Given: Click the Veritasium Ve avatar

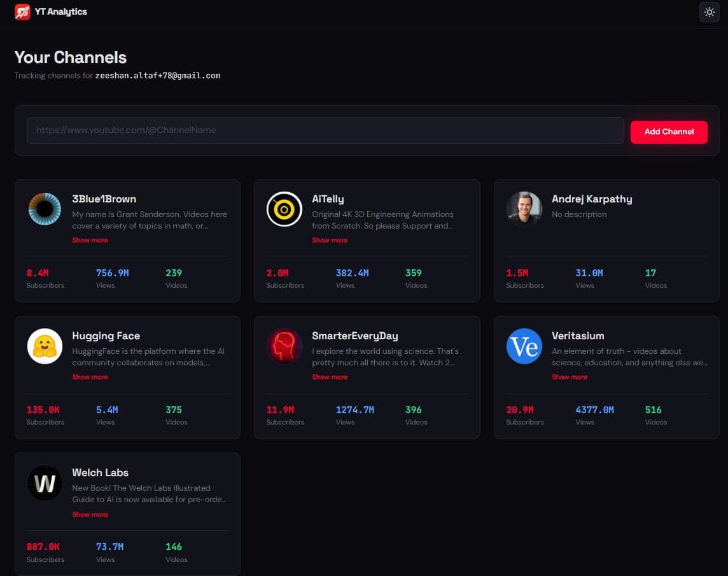Looking at the screenshot, I should [524, 346].
